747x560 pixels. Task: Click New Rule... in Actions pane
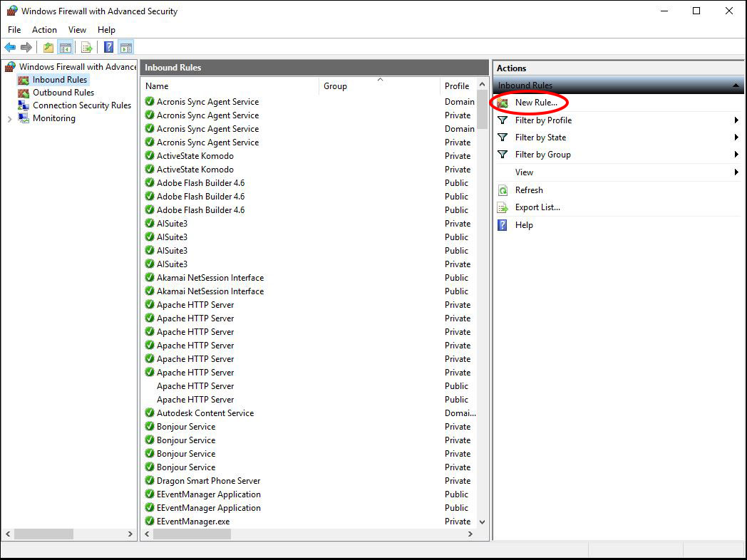(536, 103)
